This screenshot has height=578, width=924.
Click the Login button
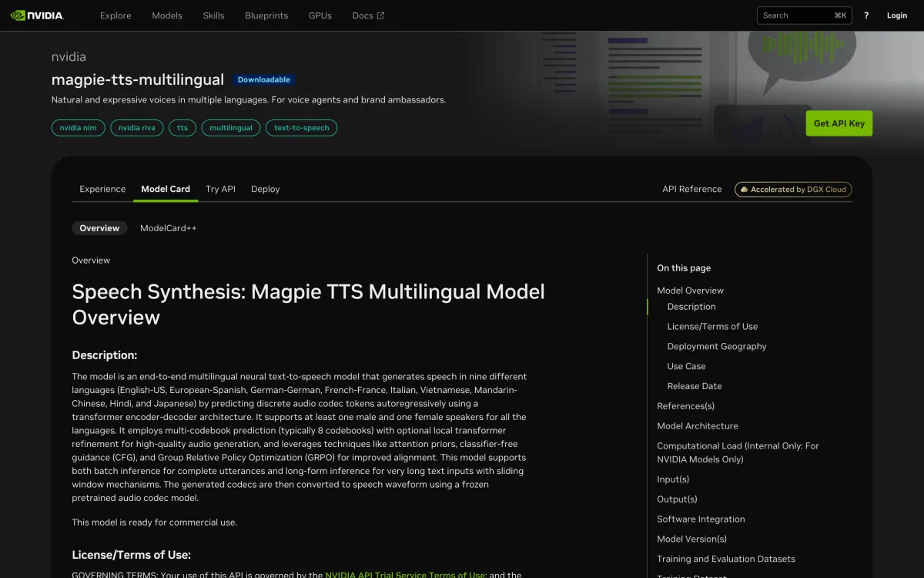tap(897, 15)
